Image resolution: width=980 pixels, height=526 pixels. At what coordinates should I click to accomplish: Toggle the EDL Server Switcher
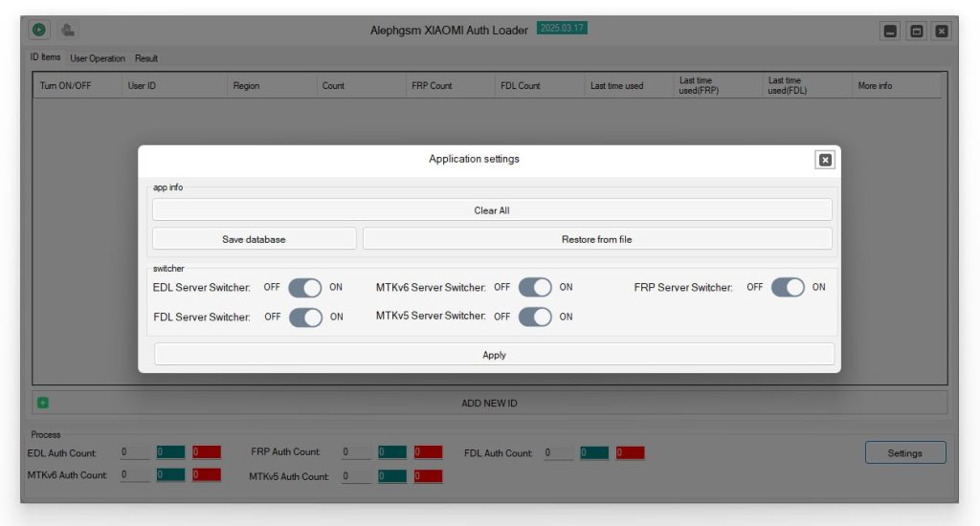click(x=305, y=287)
